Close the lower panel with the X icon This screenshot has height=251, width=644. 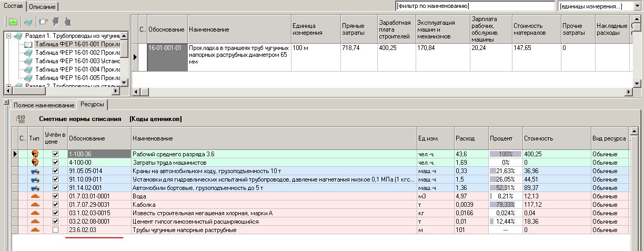5,102
